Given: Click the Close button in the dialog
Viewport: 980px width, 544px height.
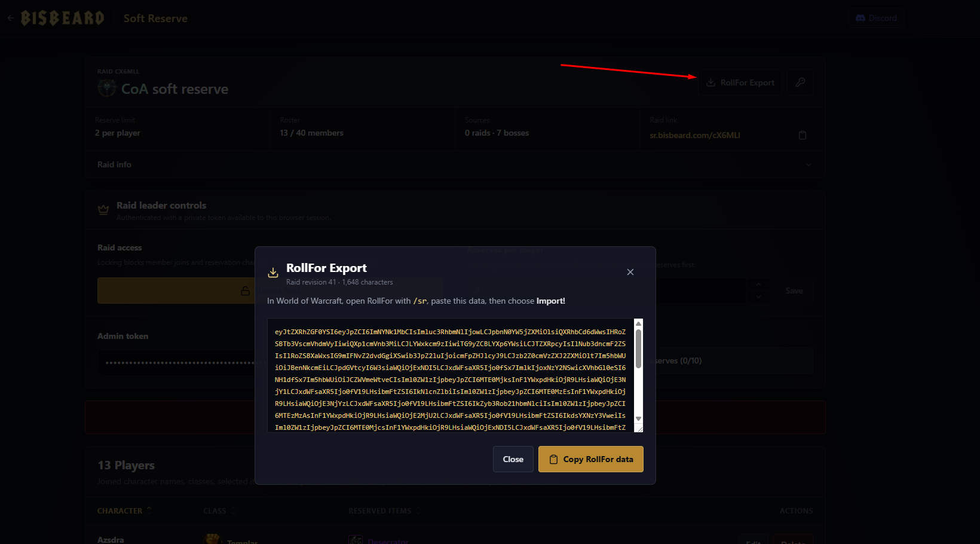Looking at the screenshot, I should pos(513,459).
